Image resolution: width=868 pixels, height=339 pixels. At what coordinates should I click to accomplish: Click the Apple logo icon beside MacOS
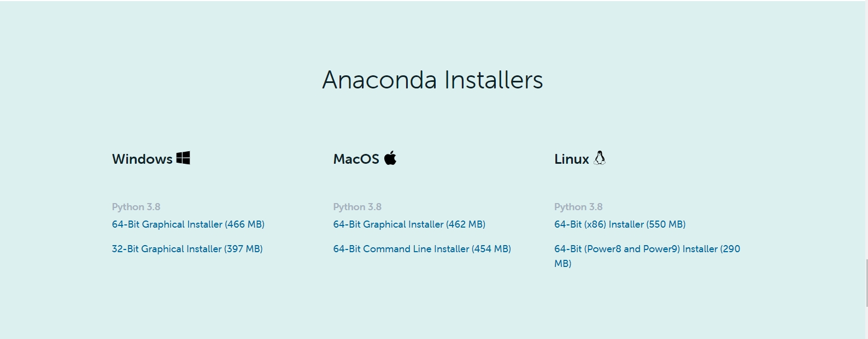[x=390, y=158]
